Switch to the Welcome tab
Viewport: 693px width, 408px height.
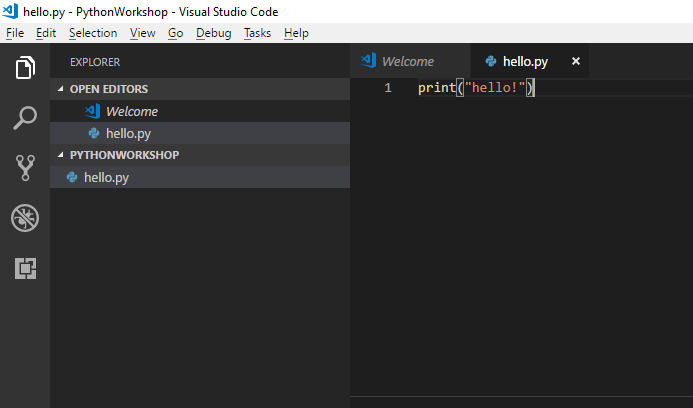point(410,61)
